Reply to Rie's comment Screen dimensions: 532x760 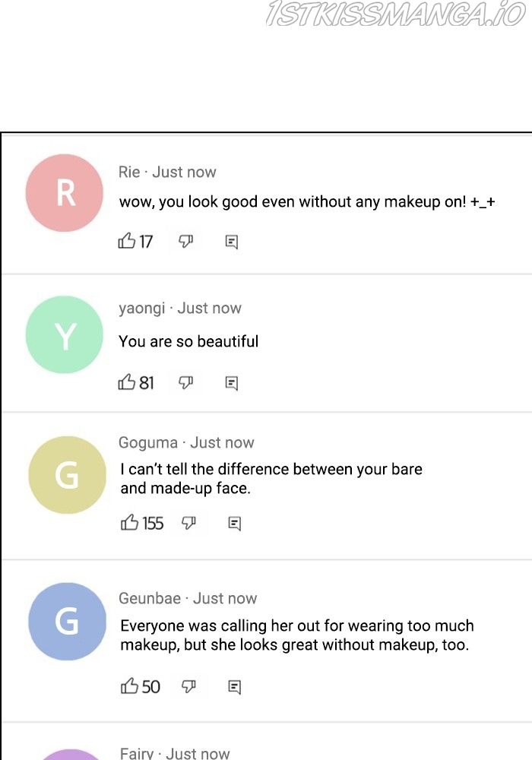(232, 242)
